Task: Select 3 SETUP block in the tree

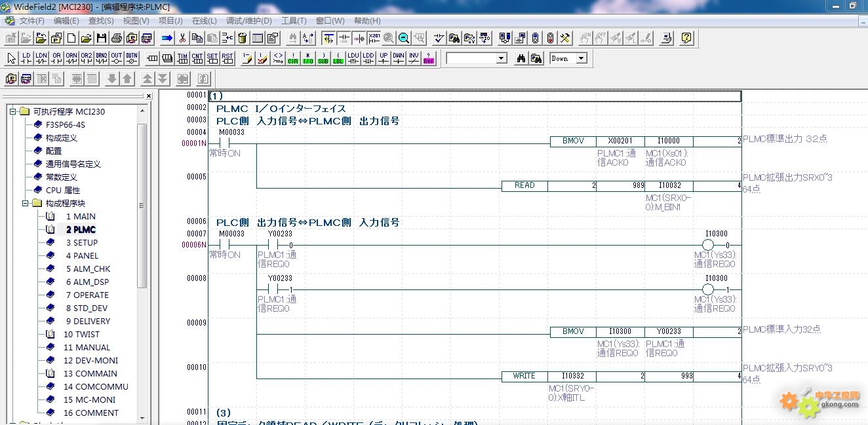Action: (82, 242)
